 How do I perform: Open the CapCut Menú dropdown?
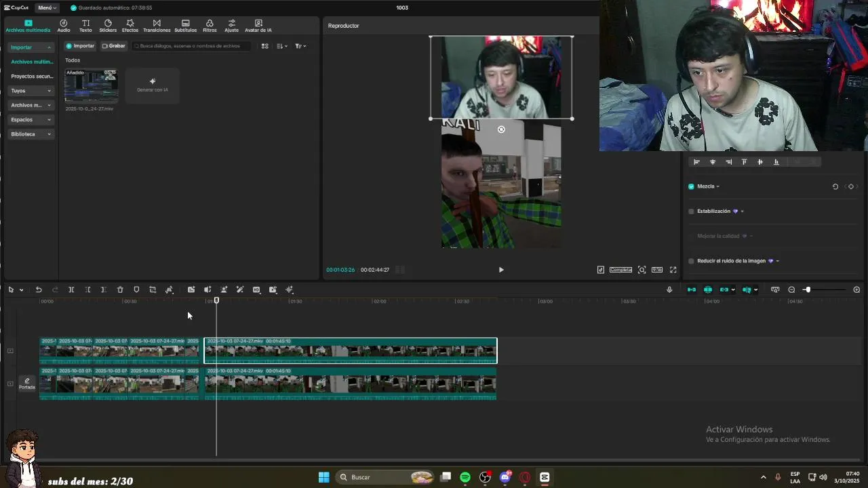pos(47,7)
